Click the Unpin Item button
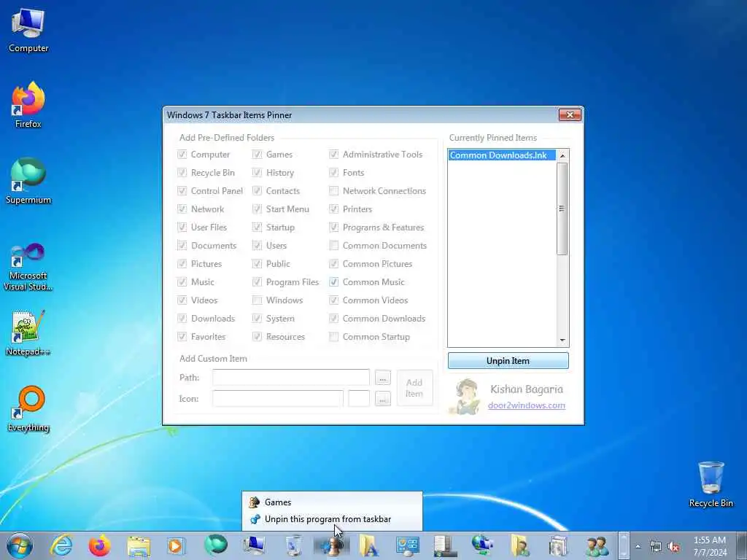The height and width of the screenshot is (560, 747). [x=508, y=361]
